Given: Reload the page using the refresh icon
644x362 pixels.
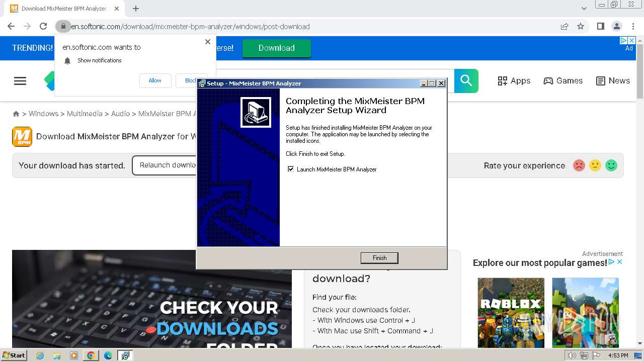Looking at the screenshot, I should point(43,26).
